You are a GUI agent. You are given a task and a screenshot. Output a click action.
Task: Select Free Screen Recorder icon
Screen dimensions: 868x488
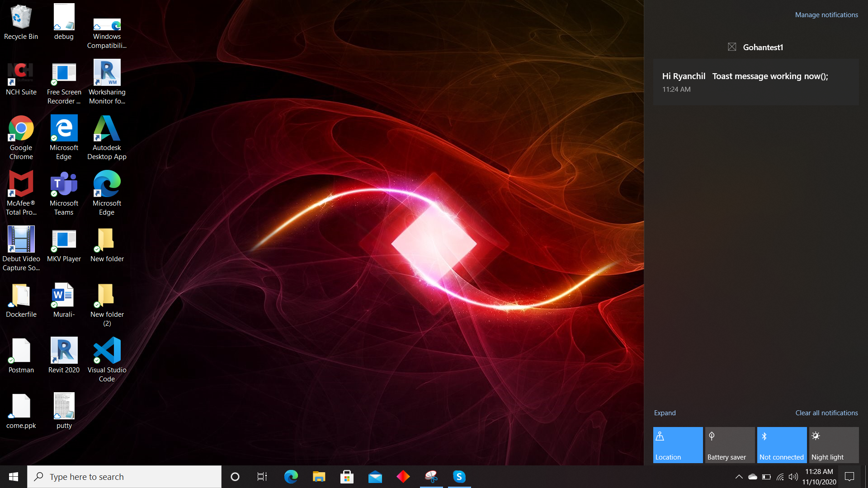coord(64,83)
